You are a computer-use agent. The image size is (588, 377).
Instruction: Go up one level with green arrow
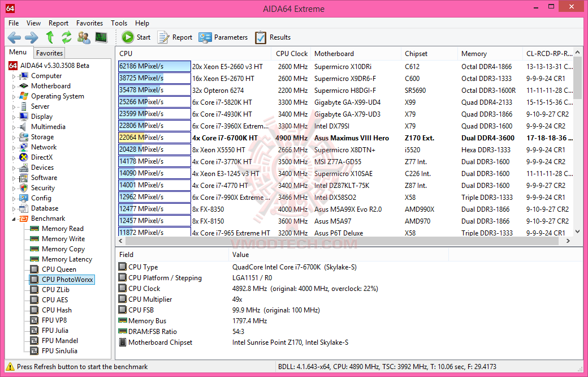(x=50, y=37)
